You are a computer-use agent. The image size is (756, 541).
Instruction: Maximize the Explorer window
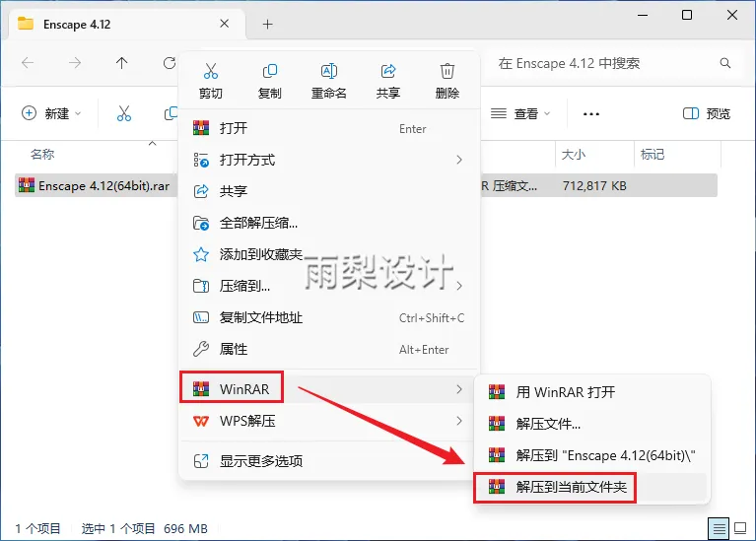pos(687,15)
